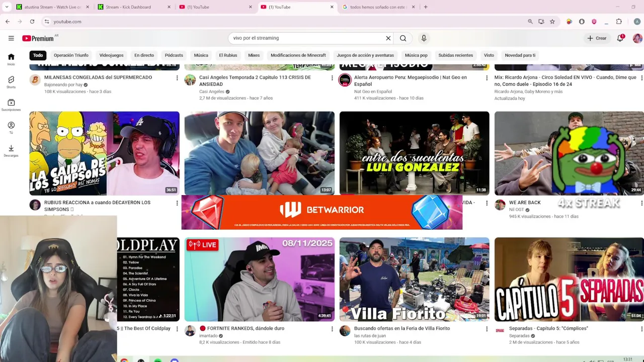Open a new browser tab
The width and height of the screenshot is (644, 362).
tap(426, 7)
